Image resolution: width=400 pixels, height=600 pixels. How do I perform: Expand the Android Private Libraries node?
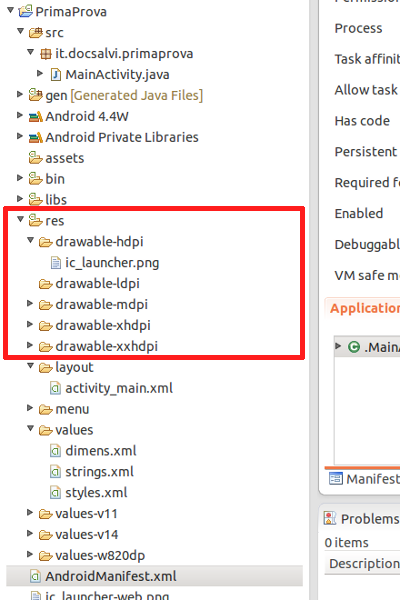tap(20, 136)
